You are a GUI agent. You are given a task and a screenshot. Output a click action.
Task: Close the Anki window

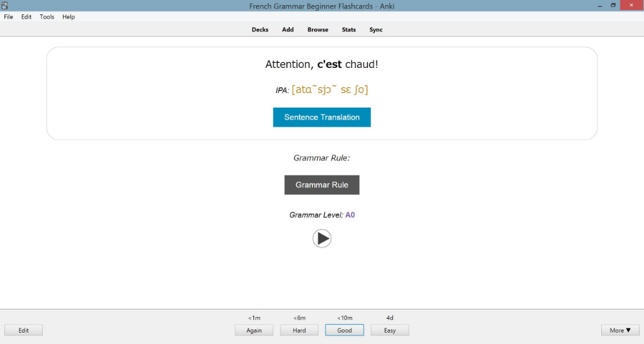pyautogui.click(x=631, y=5)
